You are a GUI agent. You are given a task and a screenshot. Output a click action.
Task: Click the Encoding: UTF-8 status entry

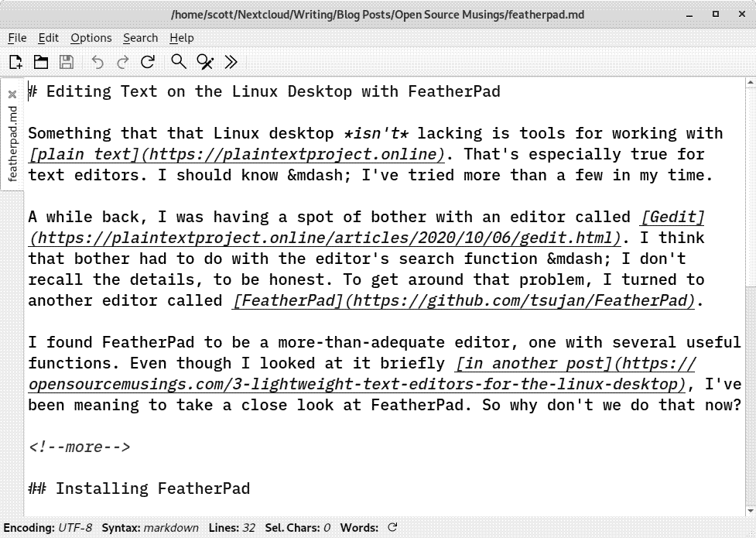pyautogui.click(x=48, y=528)
